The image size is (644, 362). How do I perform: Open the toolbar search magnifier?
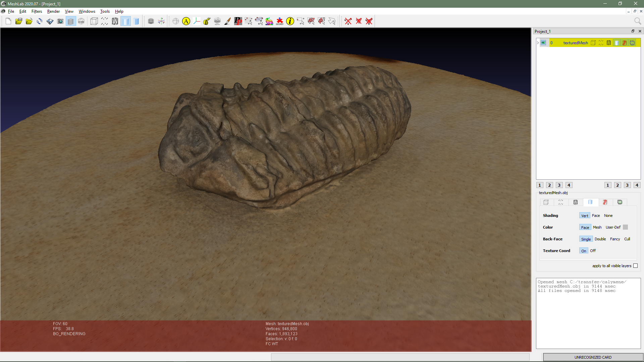(x=637, y=21)
